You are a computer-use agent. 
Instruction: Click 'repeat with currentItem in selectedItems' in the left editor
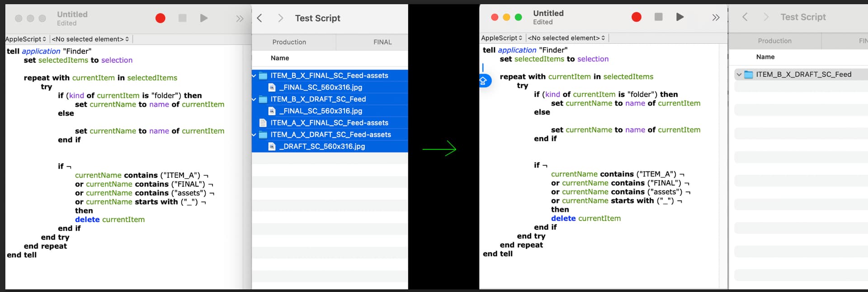pos(100,78)
